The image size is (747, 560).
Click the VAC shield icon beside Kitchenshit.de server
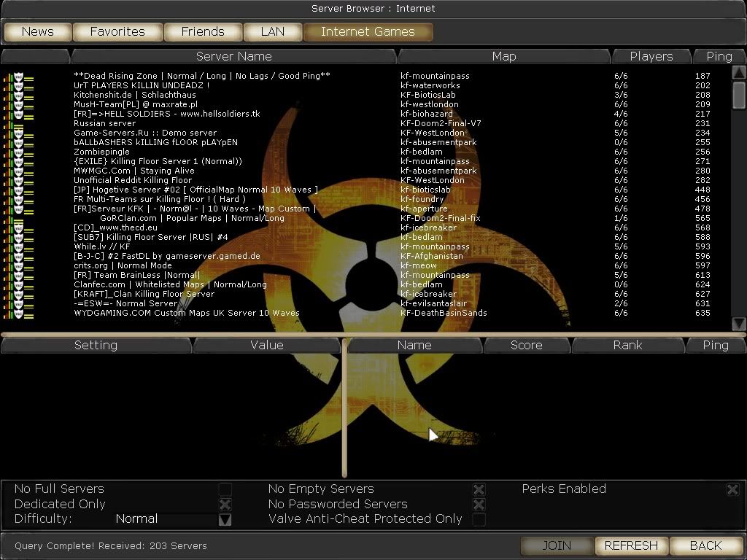19,95
